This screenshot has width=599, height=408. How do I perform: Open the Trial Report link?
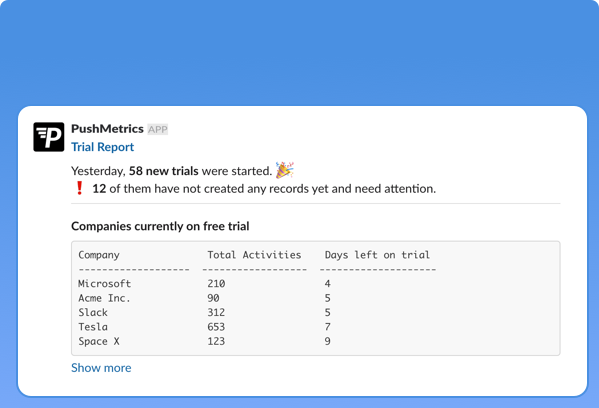[x=102, y=147]
